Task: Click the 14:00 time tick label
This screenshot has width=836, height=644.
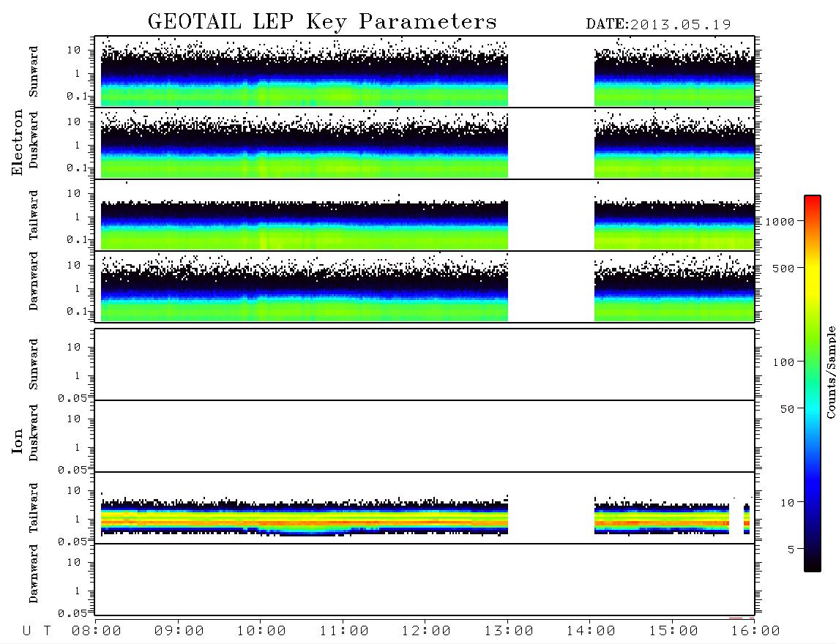Action: click(x=591, y=632)
